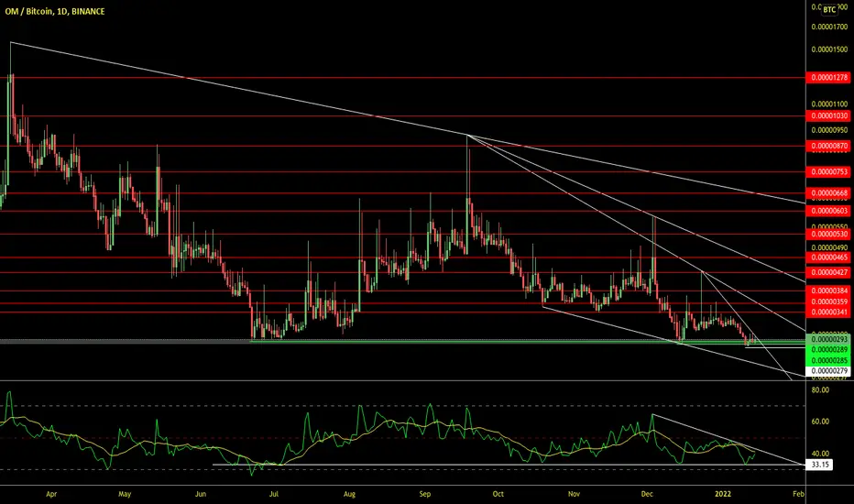The image size is (854, 504).
Task: Click the 60.00 RSI scale value
Action: (820, 422)
